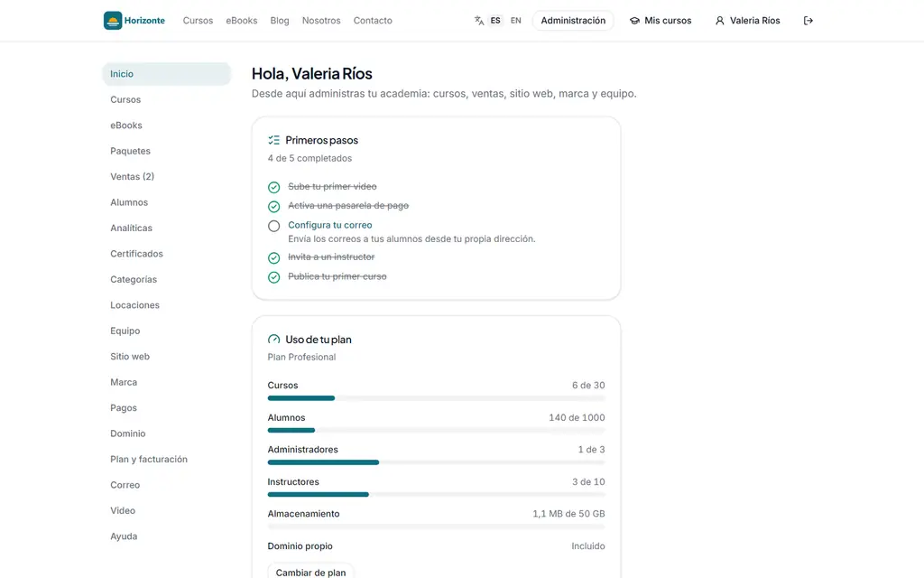Open Ayuda in the sidebar
The image size is (924, 578).
pos(166,536)
